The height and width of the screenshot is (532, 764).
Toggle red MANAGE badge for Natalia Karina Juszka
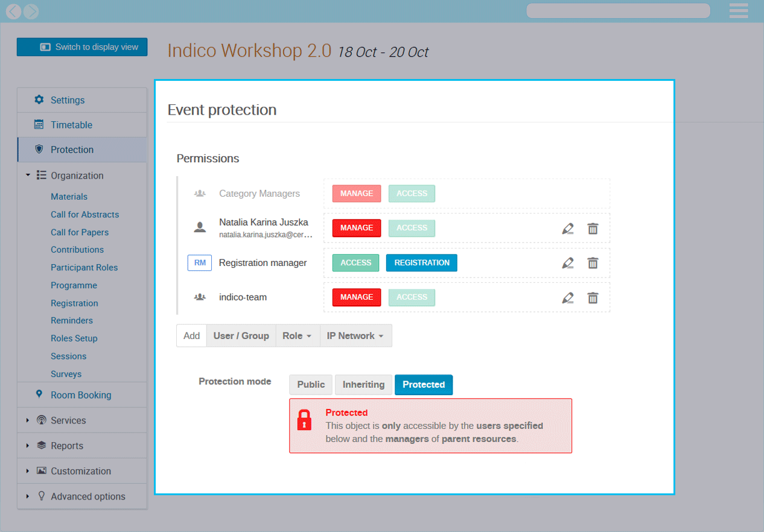pos(357,228)
